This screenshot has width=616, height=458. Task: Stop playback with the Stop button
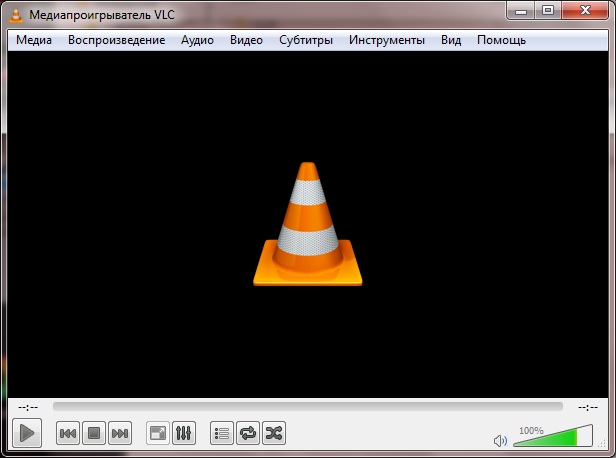94,433
